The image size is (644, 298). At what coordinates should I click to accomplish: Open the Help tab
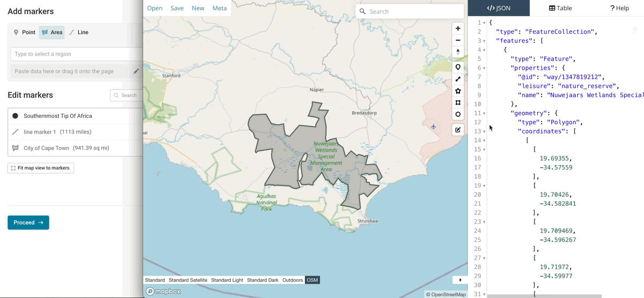(619, 8)
